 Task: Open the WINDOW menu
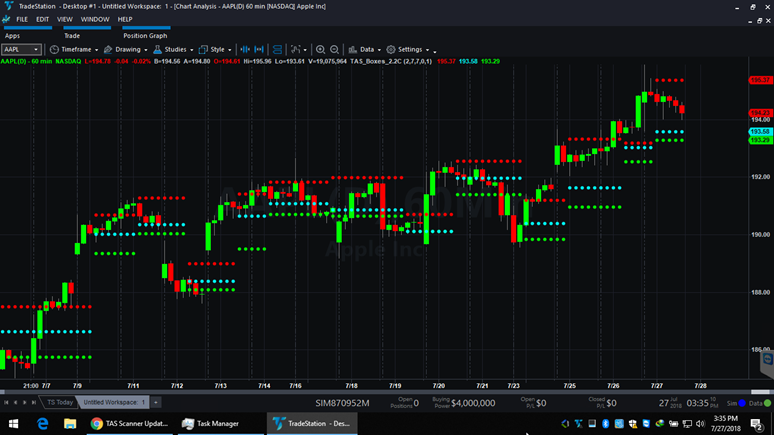95,19
